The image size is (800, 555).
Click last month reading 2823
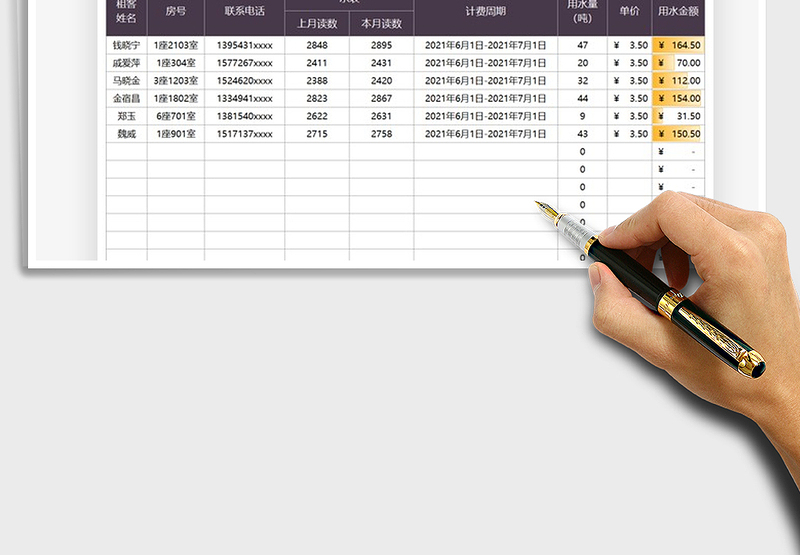317,99
